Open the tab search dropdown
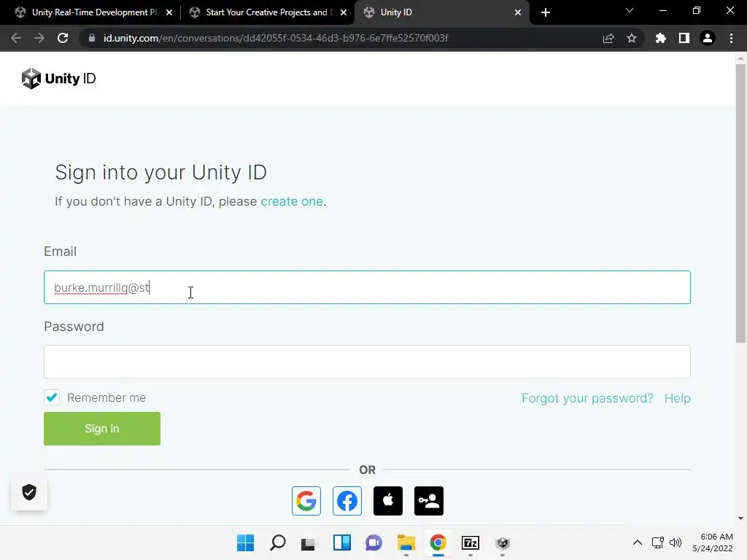The width and height of the screenshot is (747, 560). click(x=630, y=10)
